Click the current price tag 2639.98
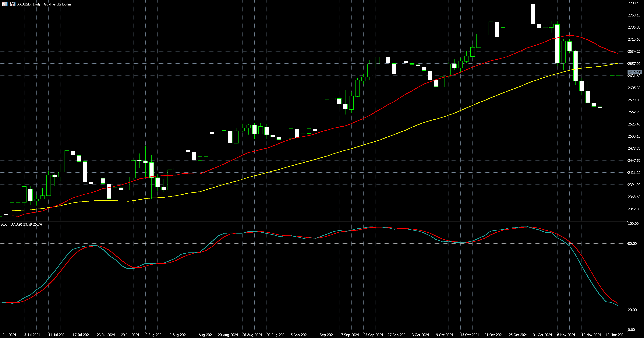The image size is (644, 338). [635, 72]
